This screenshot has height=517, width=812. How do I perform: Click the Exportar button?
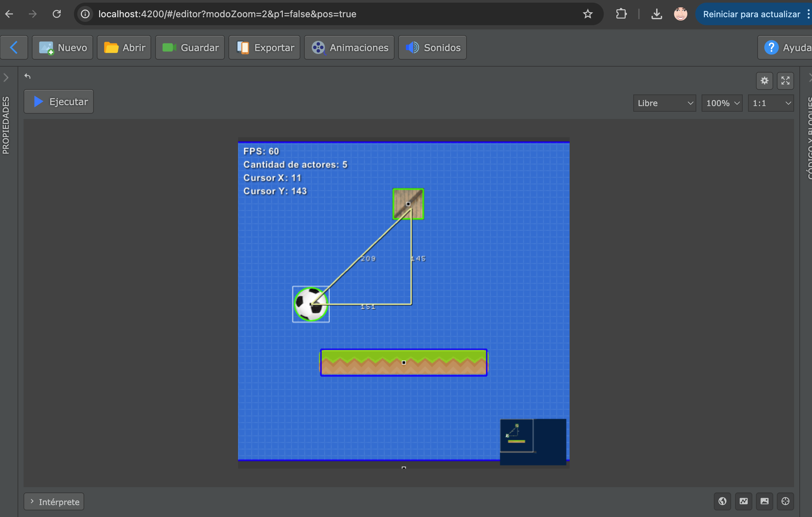pyautogui.click(x=264, y=47)
